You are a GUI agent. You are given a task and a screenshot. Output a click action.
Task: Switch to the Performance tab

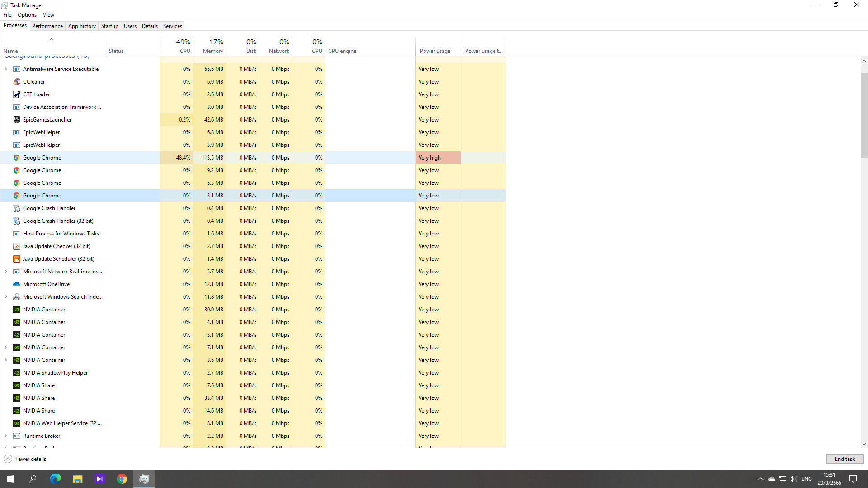47,26
